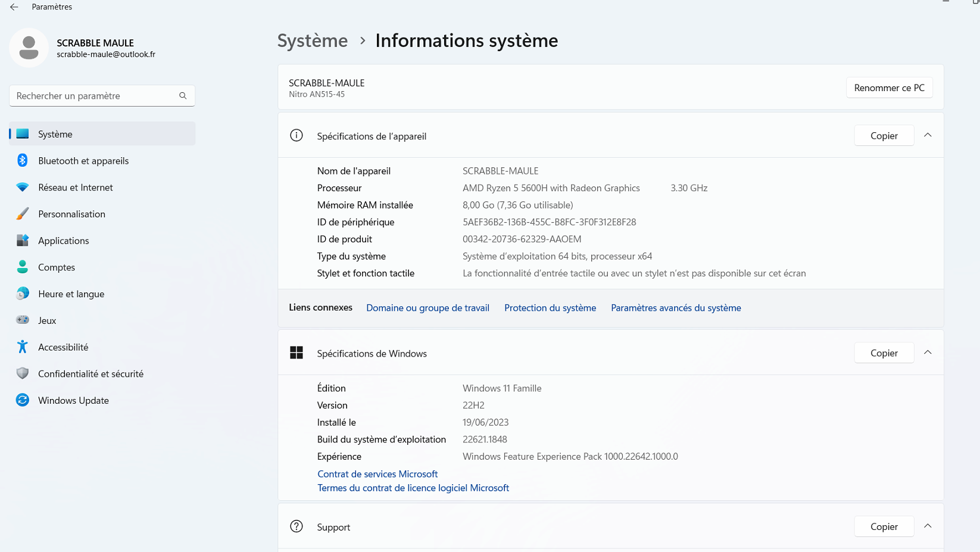Open Confidentialité et sécurité menu
This screenshot has height=552, width=980.
point(90,374)
